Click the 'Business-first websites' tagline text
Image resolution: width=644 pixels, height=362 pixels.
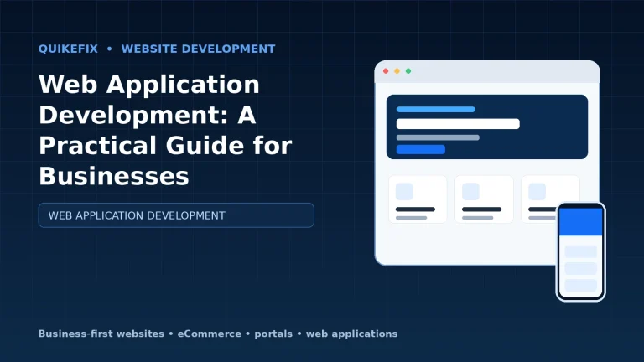point(101,334)
